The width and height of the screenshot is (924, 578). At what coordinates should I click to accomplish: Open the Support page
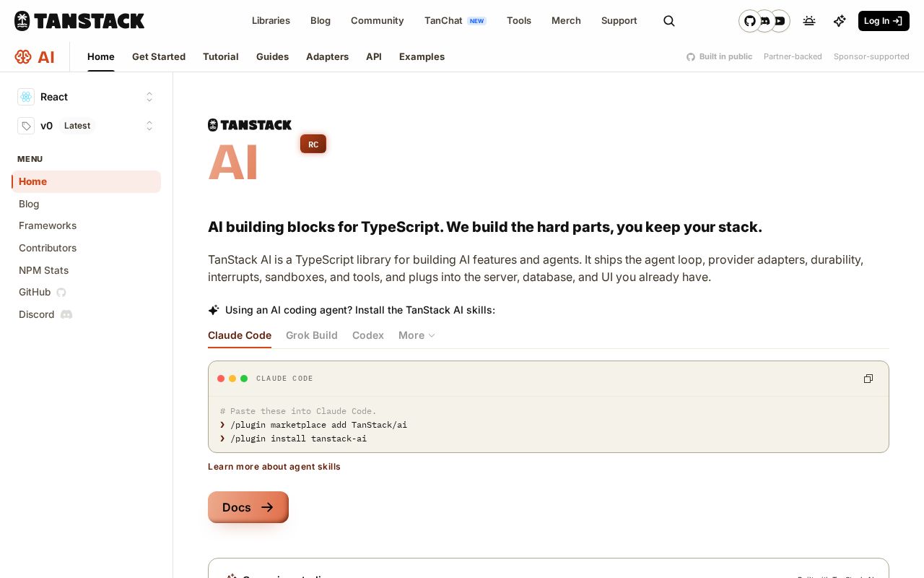coord(619,21)
